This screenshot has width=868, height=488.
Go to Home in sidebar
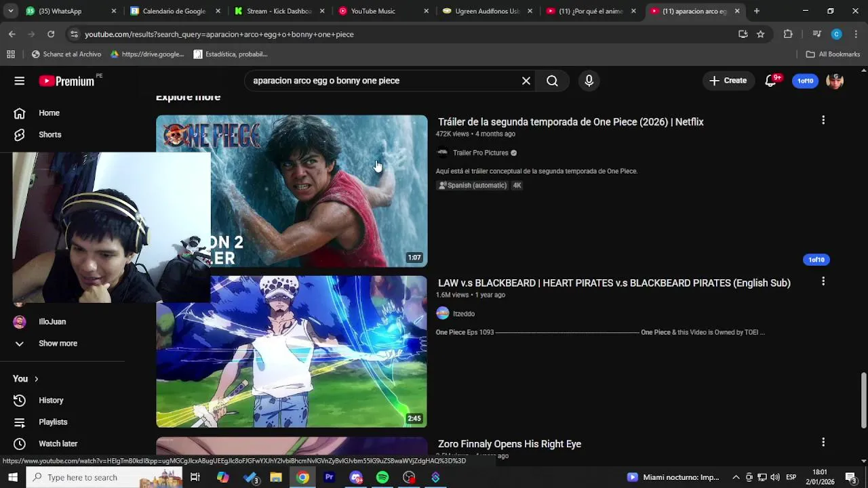[49, 113]
